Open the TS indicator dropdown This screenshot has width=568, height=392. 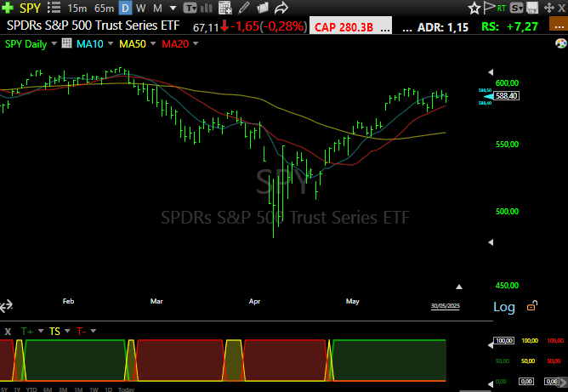click(67, 331)
